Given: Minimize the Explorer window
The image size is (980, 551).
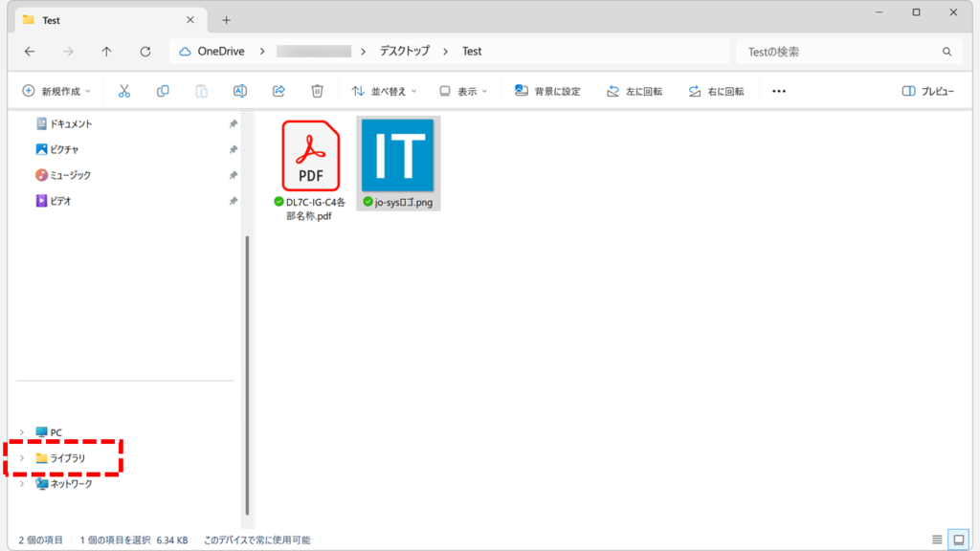Looking at the screenshot, I should pos(879,12).
